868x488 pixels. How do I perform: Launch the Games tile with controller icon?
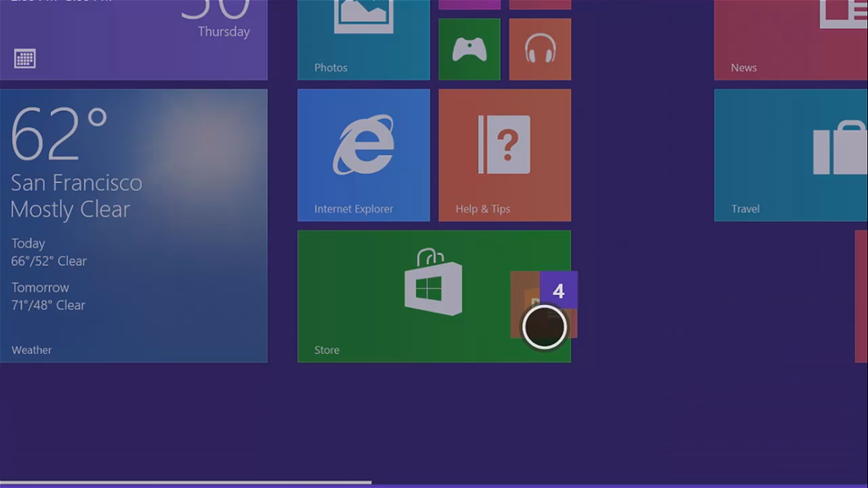tap(470, 49)
